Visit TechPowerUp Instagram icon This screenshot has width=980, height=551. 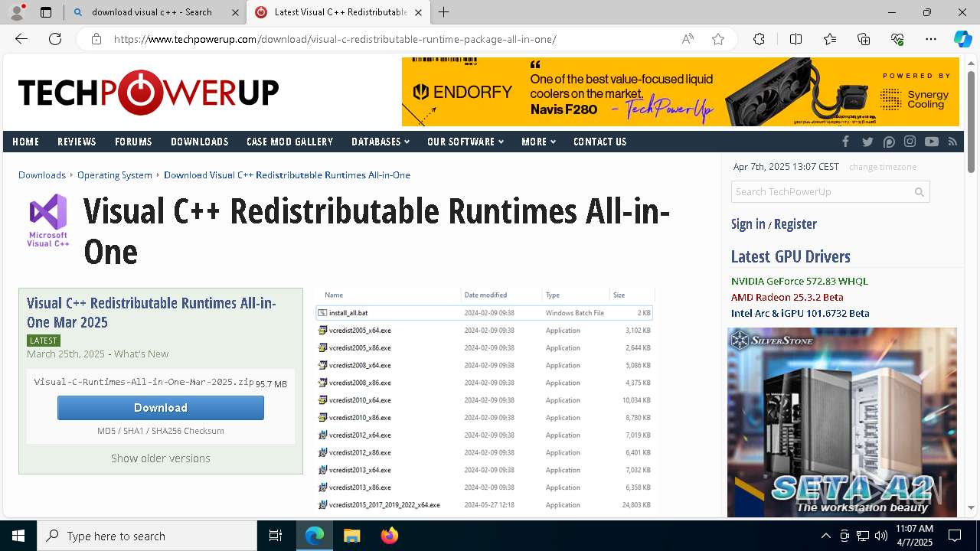coord(910,142)
